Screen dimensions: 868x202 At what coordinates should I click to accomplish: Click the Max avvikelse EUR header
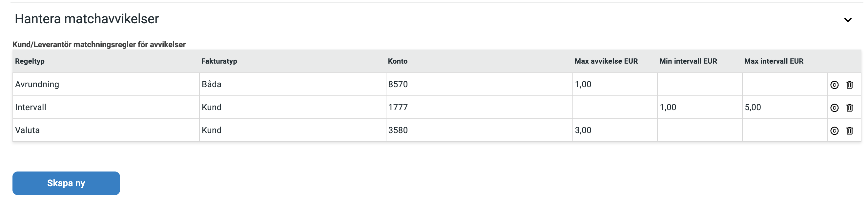(x=606, y=61)
